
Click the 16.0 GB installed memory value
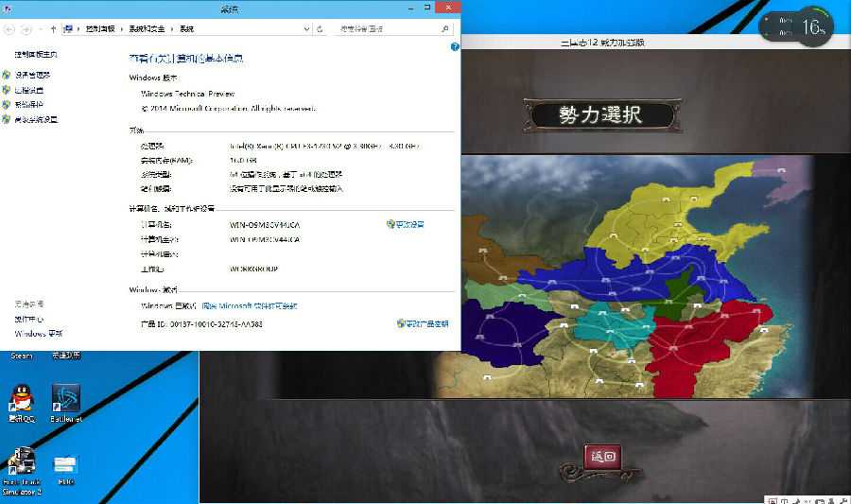click(x=243, y=160)
